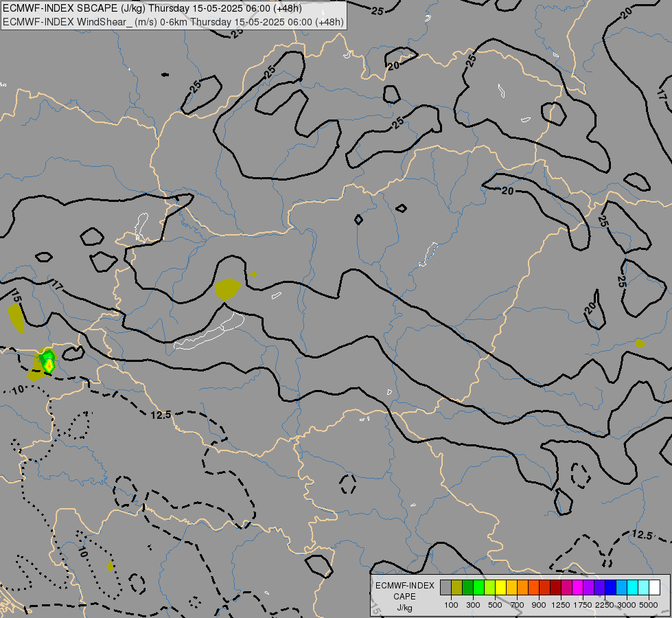Select the cyan swatch right of 3000
Screen dimensions: 672x618
(633, 587)
